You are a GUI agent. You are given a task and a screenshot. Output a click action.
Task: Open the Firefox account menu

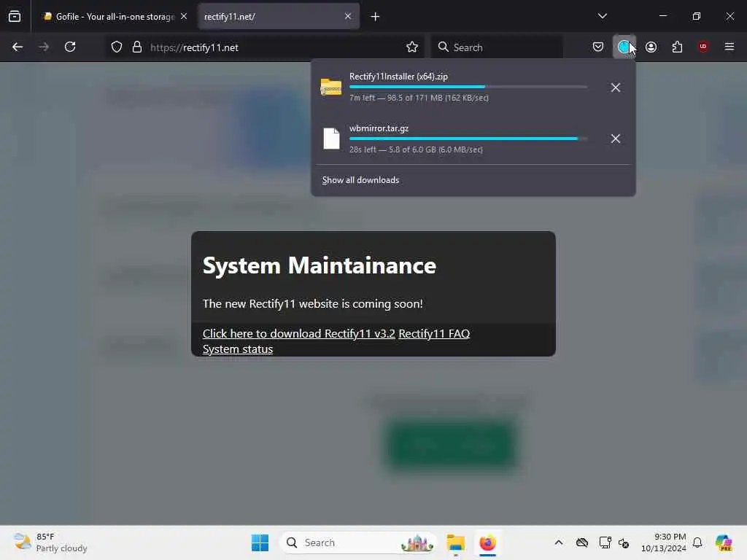point(651,47)
